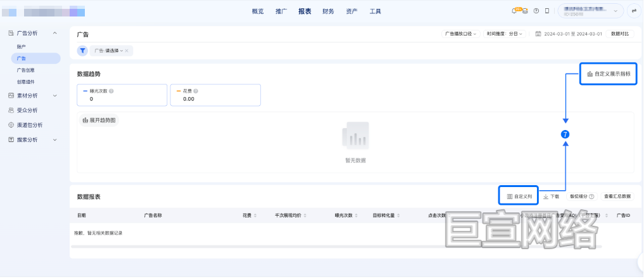The image size is (644, 279).
Task: Click 花费 metric help question icon
Action: tap(196, 91)
